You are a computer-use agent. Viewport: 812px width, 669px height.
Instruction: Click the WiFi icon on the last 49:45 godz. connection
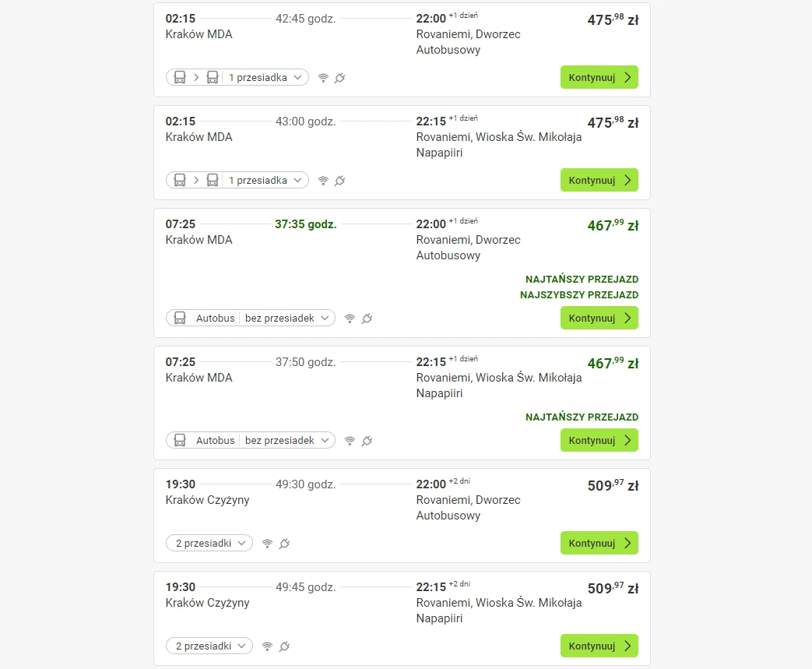pyautogui.click(x=267, y=646)
